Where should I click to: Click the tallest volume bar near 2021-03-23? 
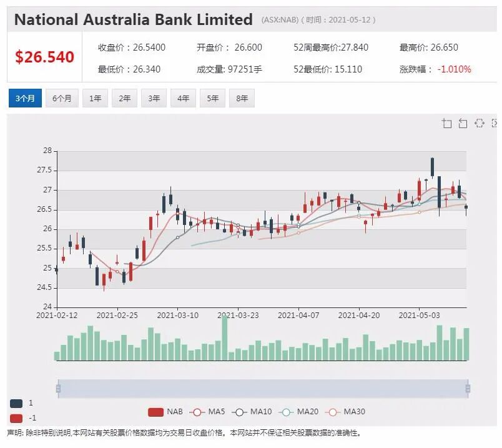pos(225,338)
